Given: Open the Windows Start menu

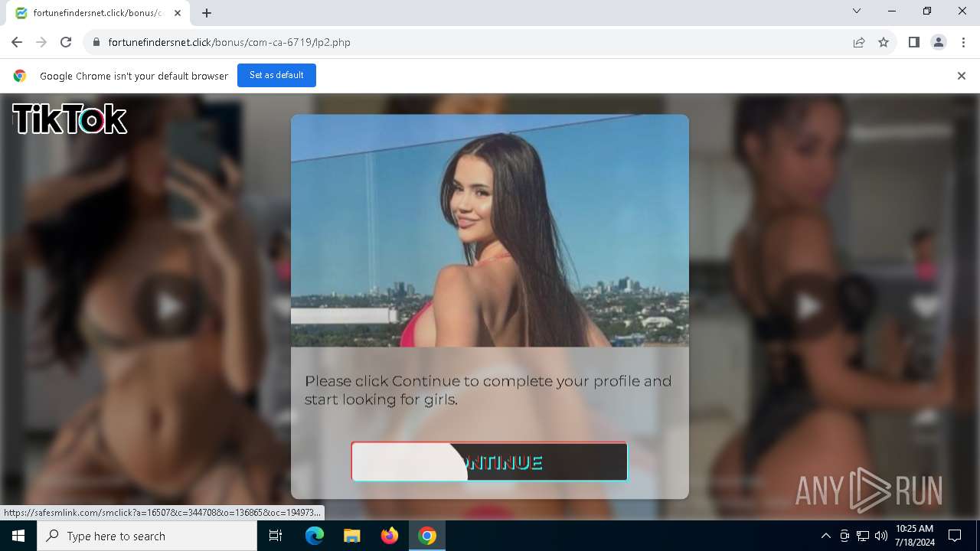Looking at the screenshot, I should 18,536.
